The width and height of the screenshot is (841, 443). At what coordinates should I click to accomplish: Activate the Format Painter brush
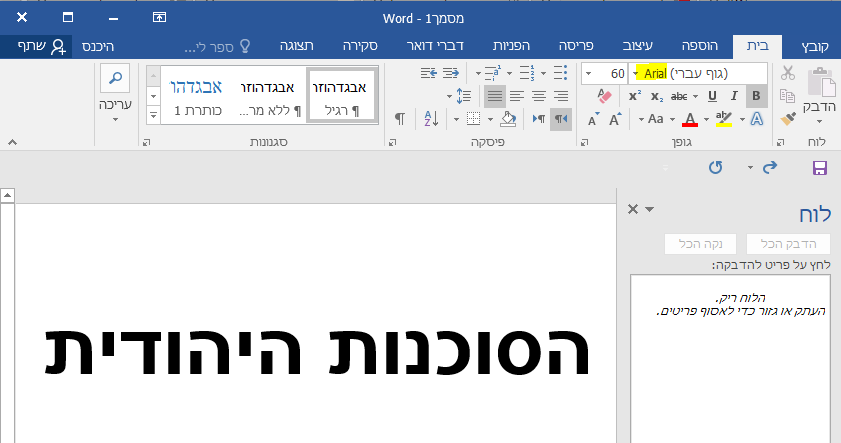pos(787,119)
